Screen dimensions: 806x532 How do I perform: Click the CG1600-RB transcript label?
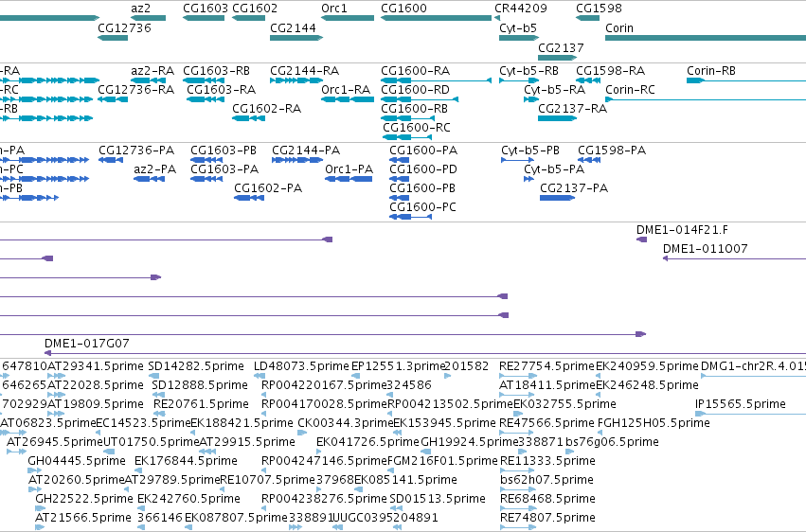pyautogui.click(x=414, y=109)
